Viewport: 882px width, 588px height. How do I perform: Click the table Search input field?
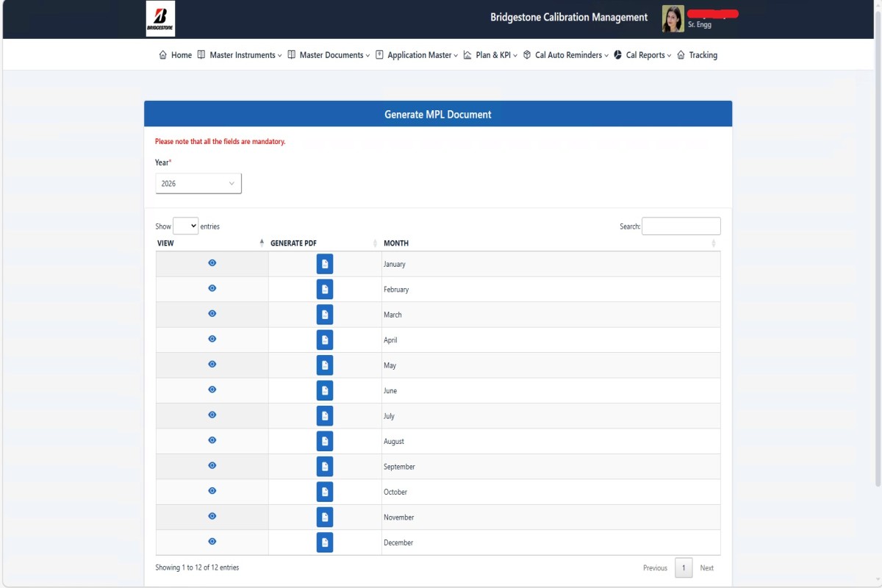[681, 226]
